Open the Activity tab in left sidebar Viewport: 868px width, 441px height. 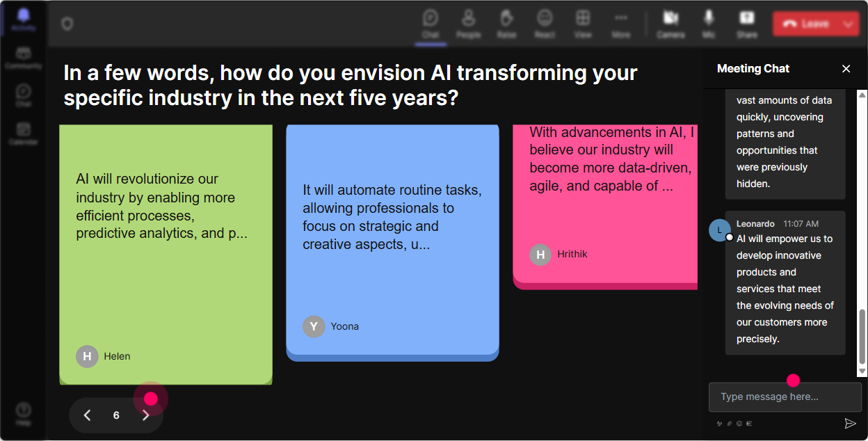tap(23, 19)
